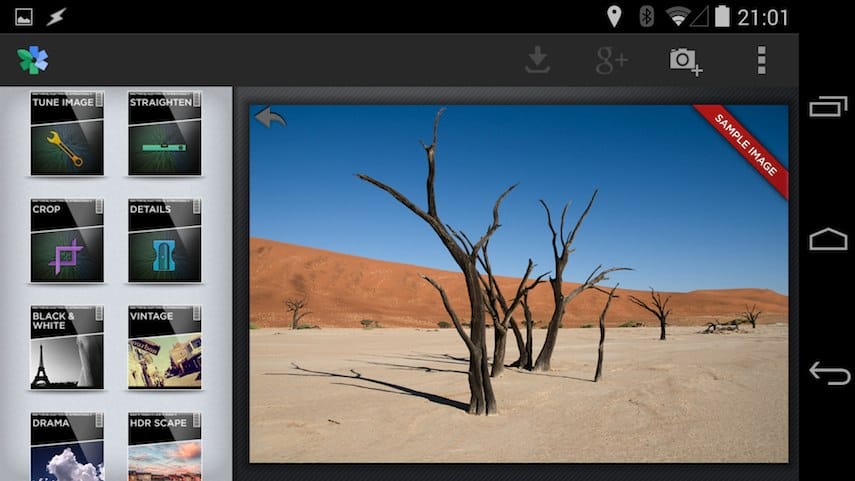The height and width of the screenshot is (481, 855).
Task: Tap the 21:01 clock
Action: (x=763, y=17)
